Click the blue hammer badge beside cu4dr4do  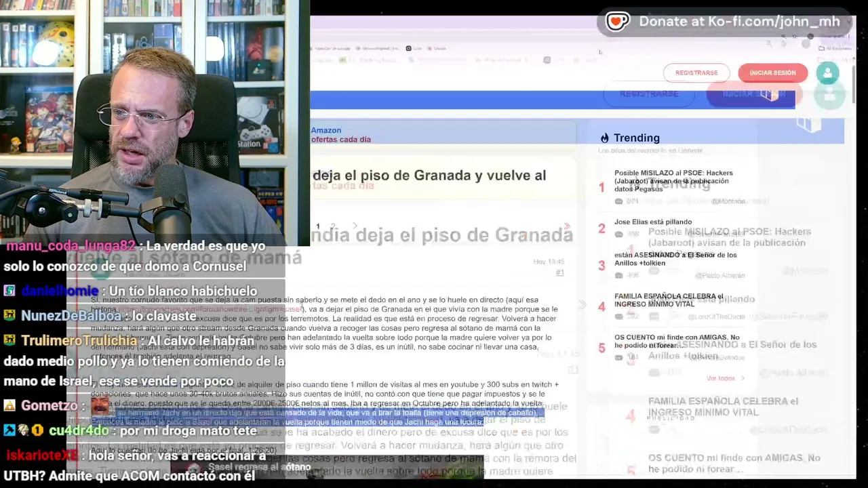tap(9, 430)
